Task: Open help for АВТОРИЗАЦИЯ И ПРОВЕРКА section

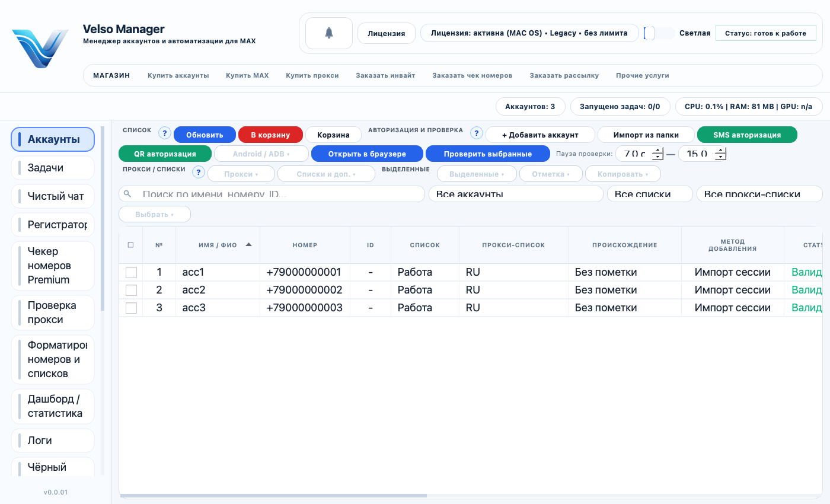Action: [x=476, y=133]
